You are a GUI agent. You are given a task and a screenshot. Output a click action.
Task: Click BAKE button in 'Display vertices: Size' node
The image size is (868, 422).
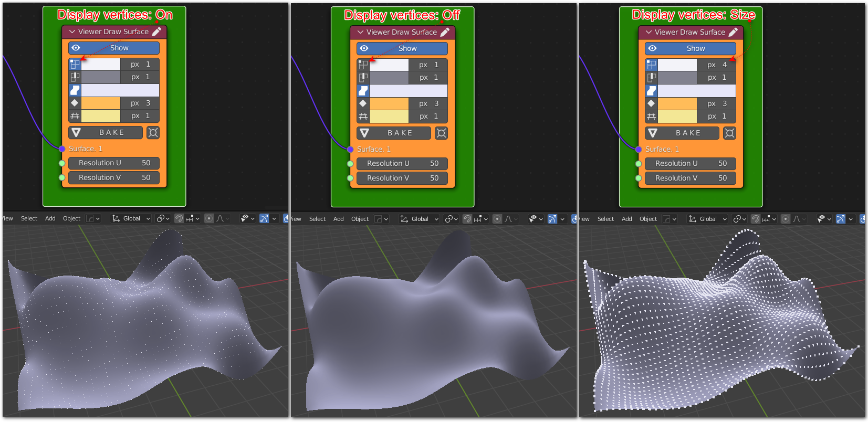click(682, 133)
